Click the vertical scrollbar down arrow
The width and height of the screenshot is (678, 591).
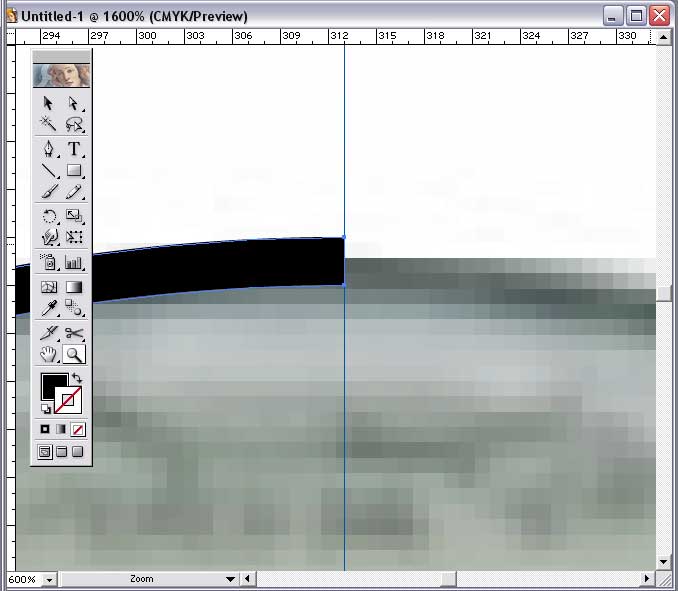pos(664,562)
